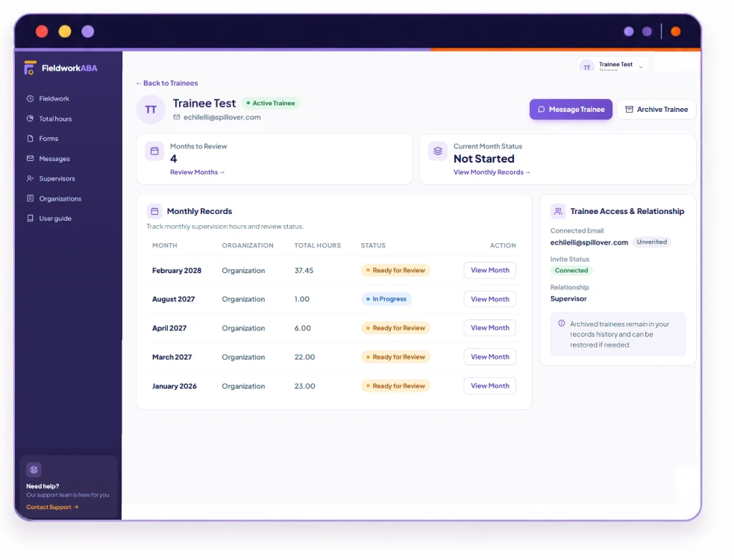
Task: Open Total hours in the sidebar
Action: pyautogui.click(x=55, y=119)
